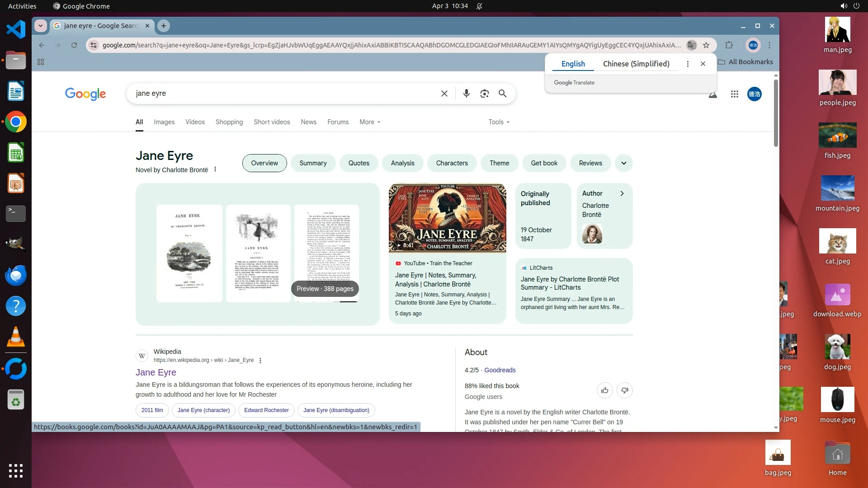
Task: Open Google Lens image search icon
Action: click(x=484, y=94)
